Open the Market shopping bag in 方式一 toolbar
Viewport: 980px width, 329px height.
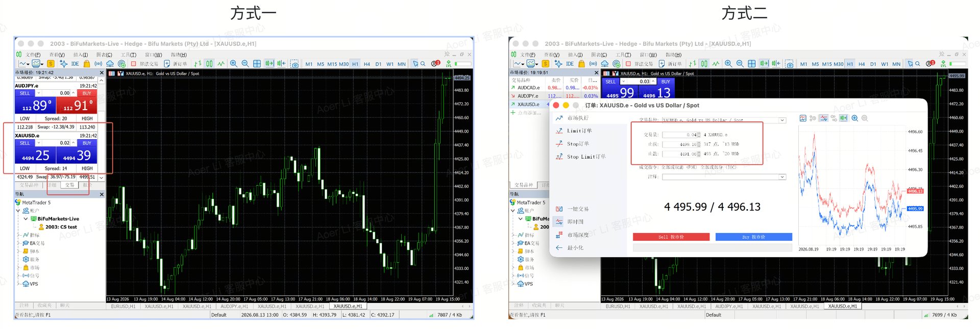pyautogui.click(x=87, y=64)
